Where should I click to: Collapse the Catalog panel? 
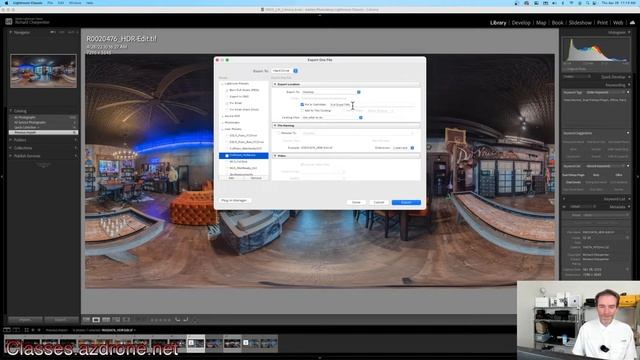tap(11, 111)
